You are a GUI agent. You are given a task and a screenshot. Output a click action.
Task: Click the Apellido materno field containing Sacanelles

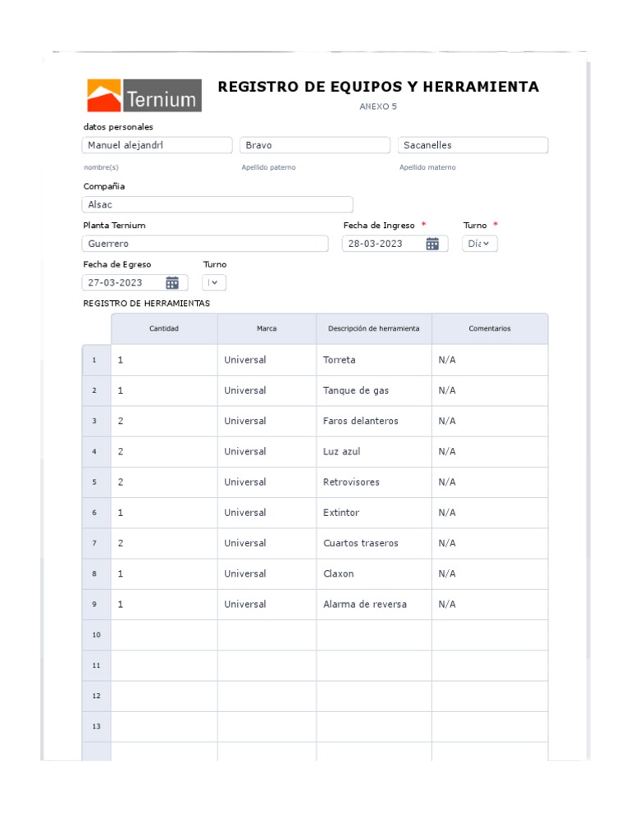pyautogui.click(x=472, y=145)
